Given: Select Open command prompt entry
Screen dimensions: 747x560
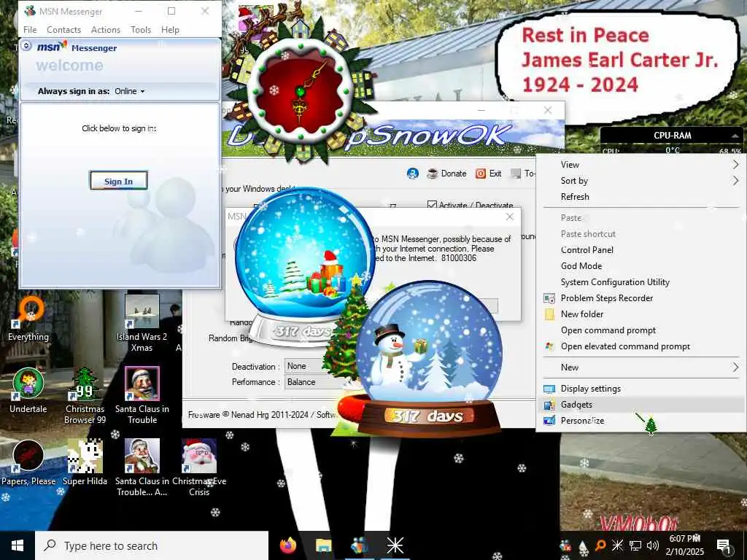Looking at the screenshot, I should click(x=640, y=330).
